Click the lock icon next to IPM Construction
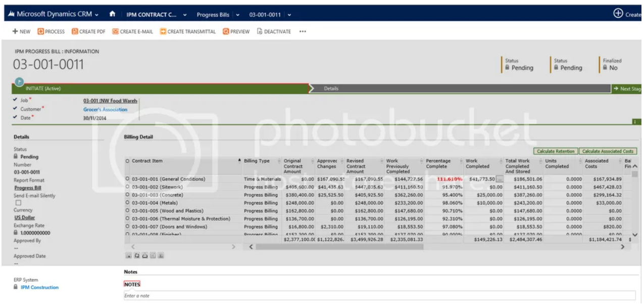 (x=17, y=287)
